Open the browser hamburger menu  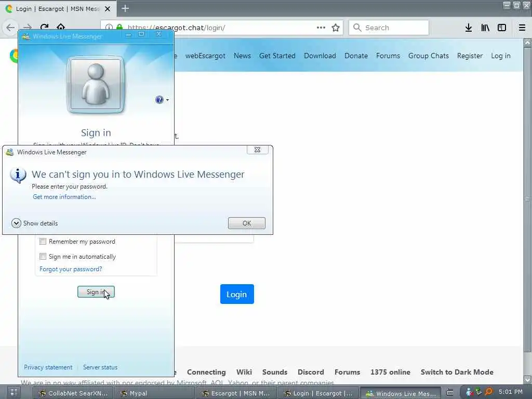coord(522,28)
